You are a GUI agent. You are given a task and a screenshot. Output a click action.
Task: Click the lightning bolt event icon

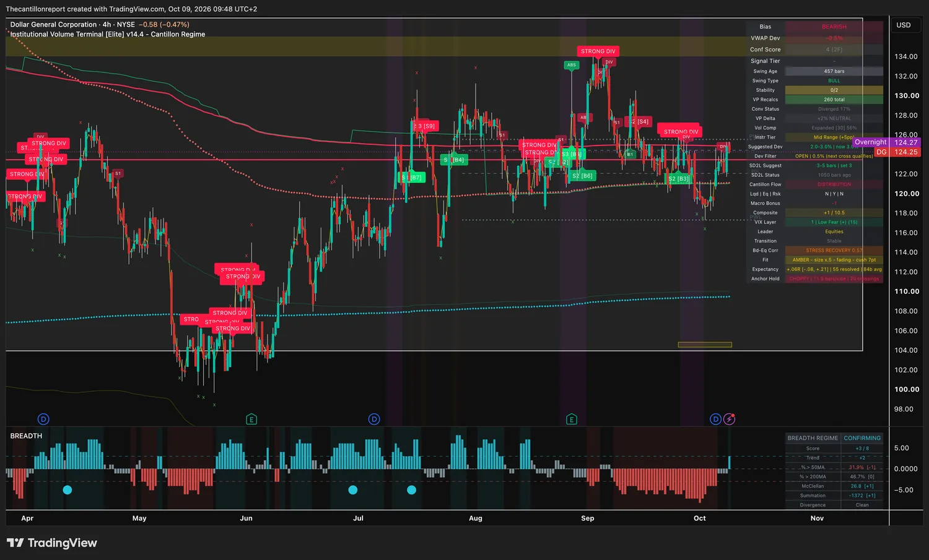coord(730,419)
